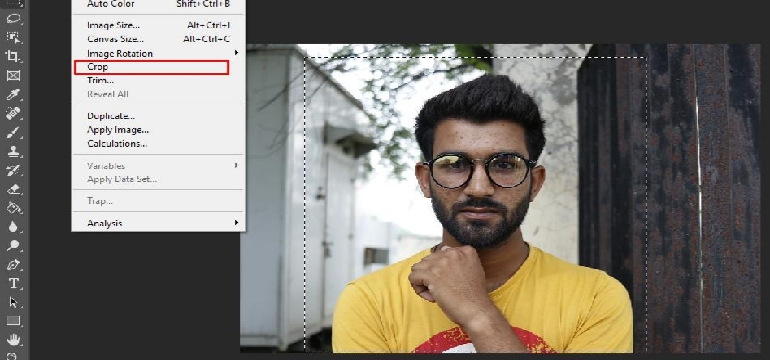Open Apply Image from the menu
Image resolution: width=770 pixels, height=360 pixels.
159,130
